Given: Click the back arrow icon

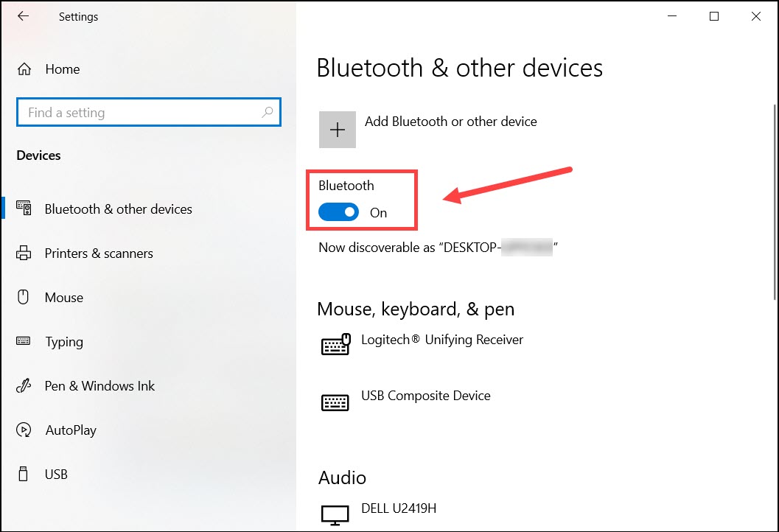Looking at the screenshot, I should pyautogui.click(x=23, y=16).
